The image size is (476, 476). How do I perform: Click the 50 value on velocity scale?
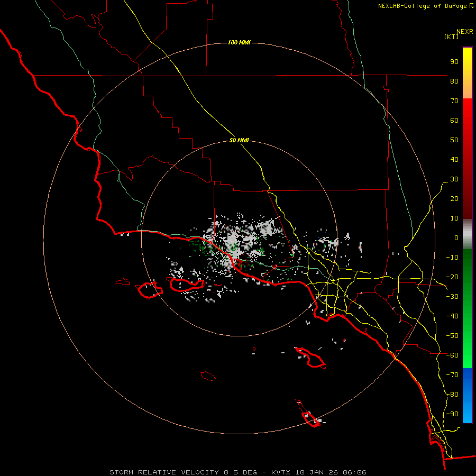point(454,140)
